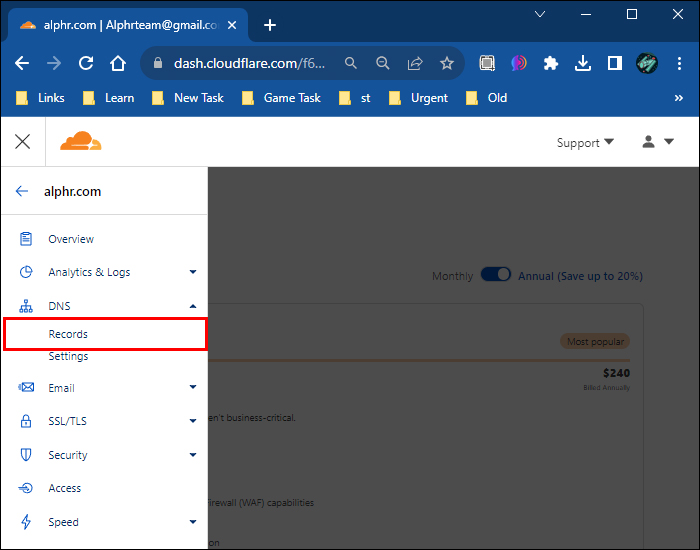Click the zoom-out magnifier icon
The image size is (700, 550).
point(383,63)
